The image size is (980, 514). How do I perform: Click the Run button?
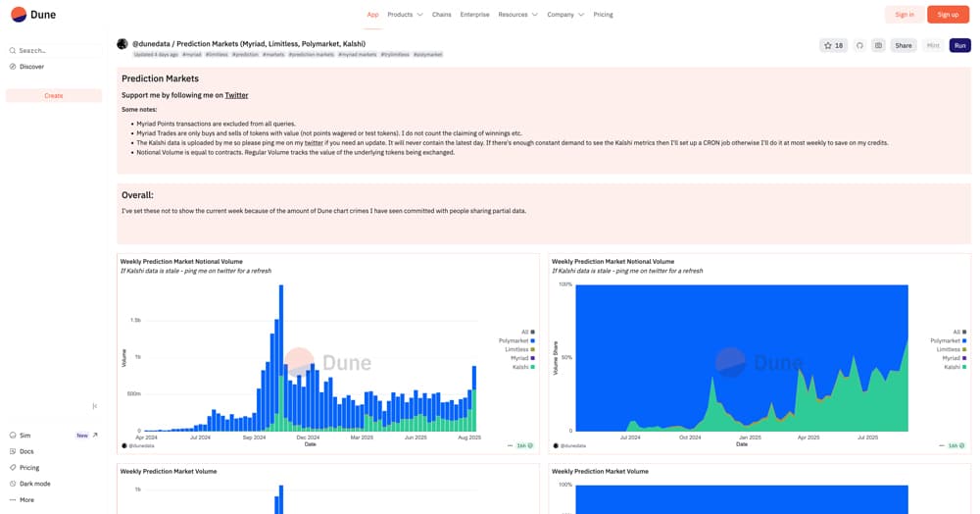pyautogui.click(x=960, y=46)
